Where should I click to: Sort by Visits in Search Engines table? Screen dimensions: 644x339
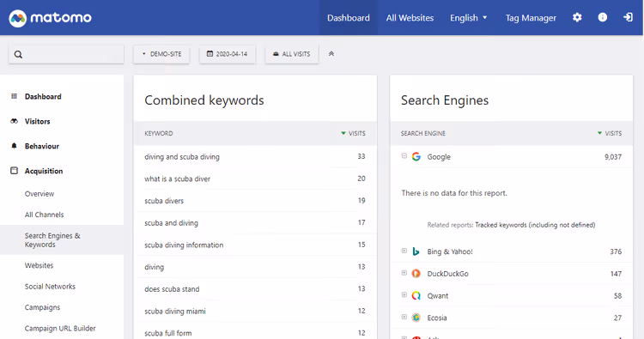(610, 133)
